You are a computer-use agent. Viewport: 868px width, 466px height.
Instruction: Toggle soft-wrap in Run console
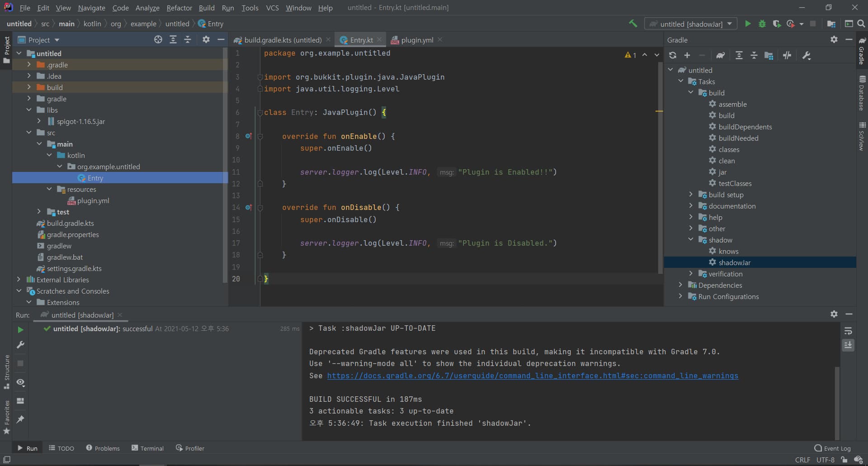pos(848,331)
